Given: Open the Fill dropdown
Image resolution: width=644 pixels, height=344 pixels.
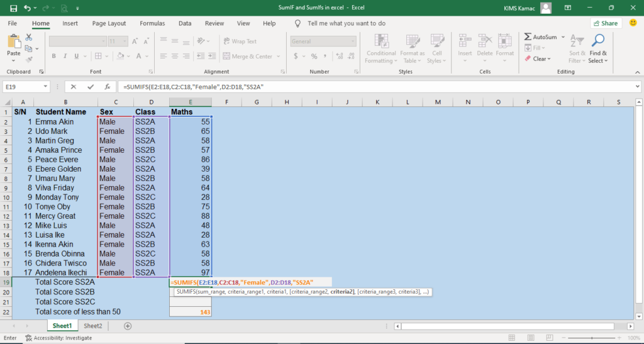Looking at the screenshot, I should (536, 48).
